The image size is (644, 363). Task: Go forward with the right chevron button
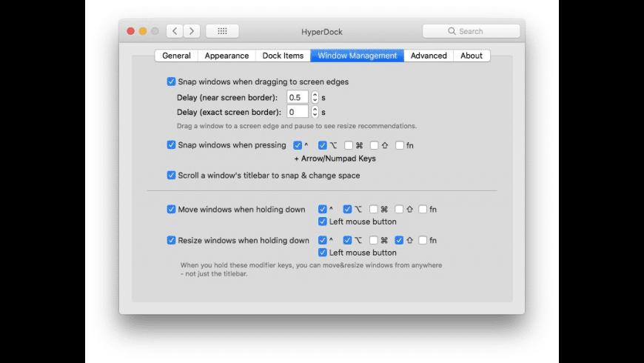click(192, 31)
